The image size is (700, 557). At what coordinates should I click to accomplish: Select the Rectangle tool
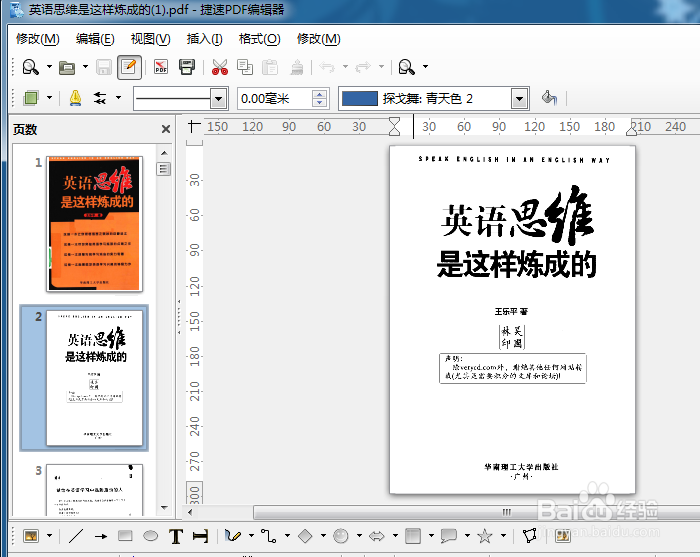point(125,536)
